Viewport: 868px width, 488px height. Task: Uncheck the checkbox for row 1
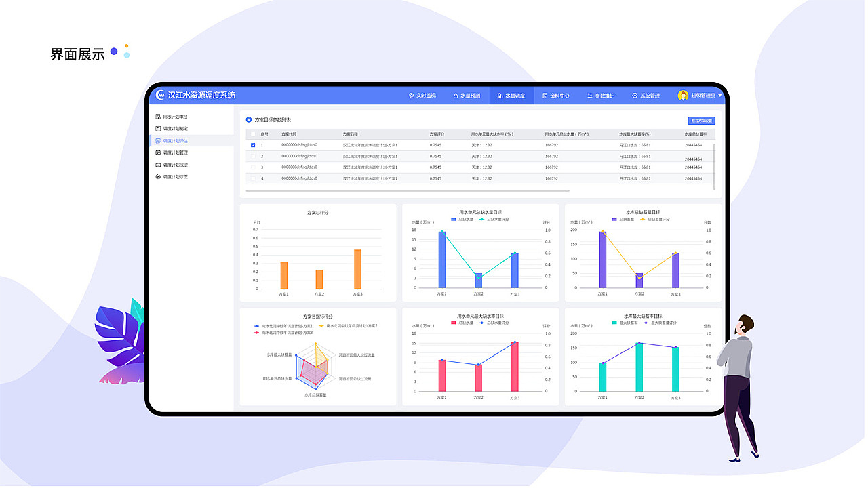tap(253, 145)
